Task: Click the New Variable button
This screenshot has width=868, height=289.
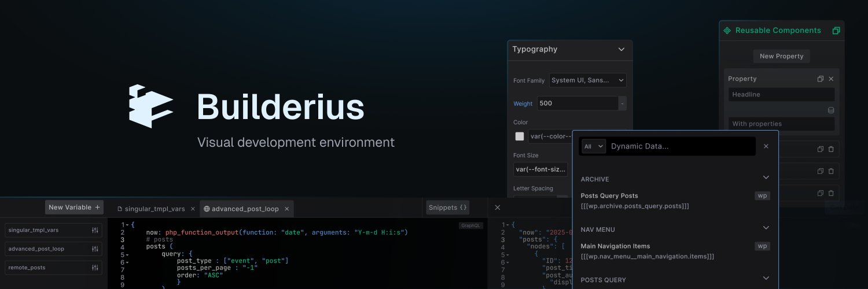Action: [74, 208]
